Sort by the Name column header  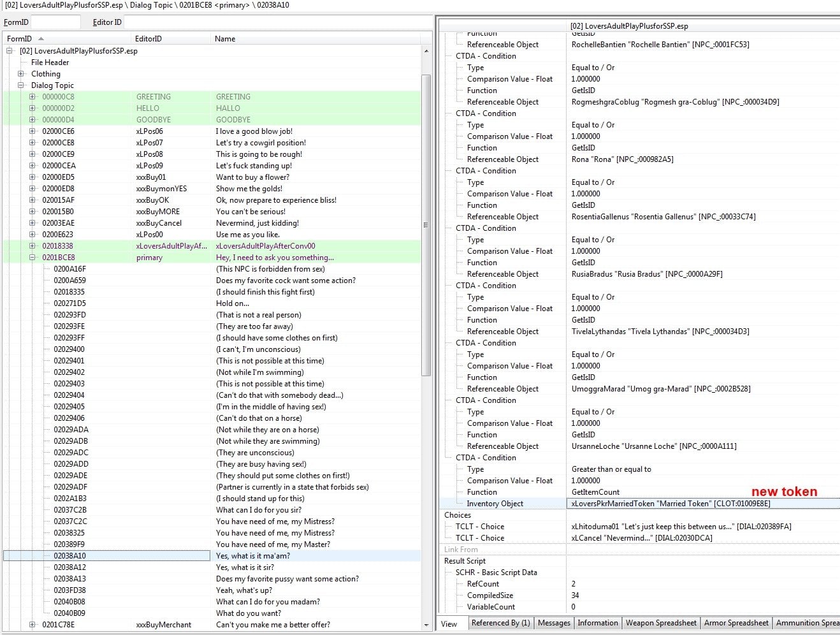coord(315,39)
